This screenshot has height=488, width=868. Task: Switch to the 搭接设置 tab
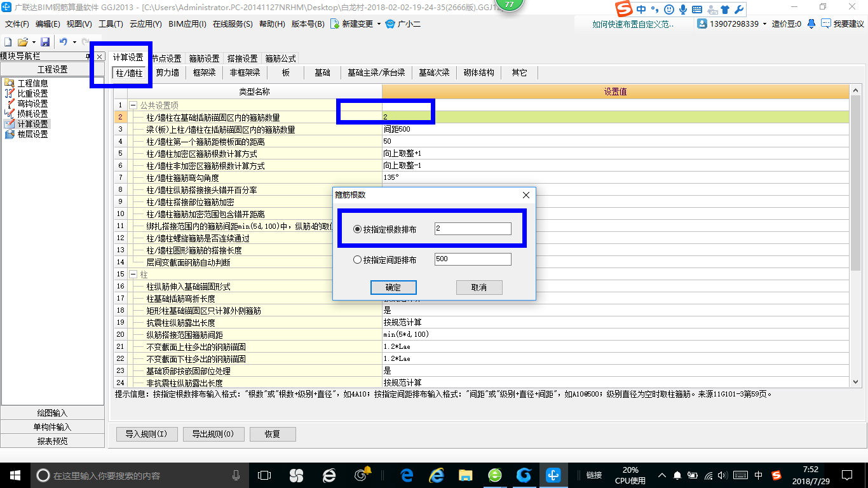pyautogui.click(x=242, y=58)
